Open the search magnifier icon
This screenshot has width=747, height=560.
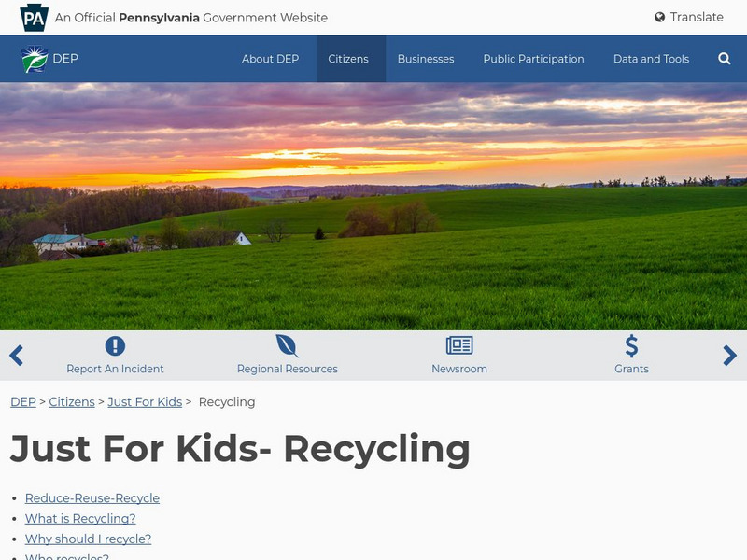point(725,59)
